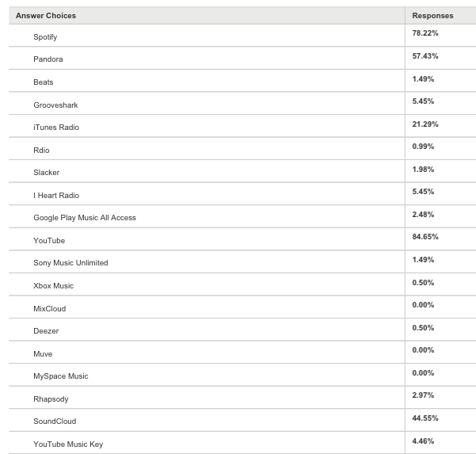Click the MixCloud answer choice
Screen dimensions: 476x454
point(49,308)
